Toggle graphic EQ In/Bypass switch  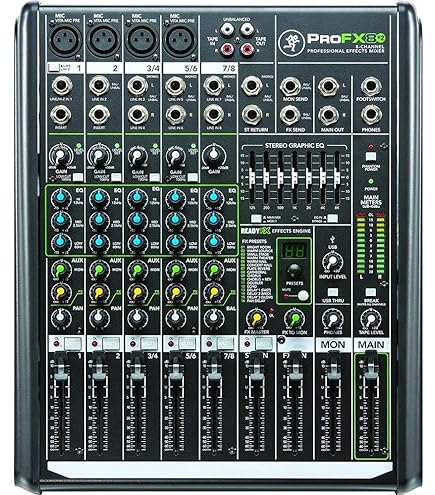coord(332,219)
